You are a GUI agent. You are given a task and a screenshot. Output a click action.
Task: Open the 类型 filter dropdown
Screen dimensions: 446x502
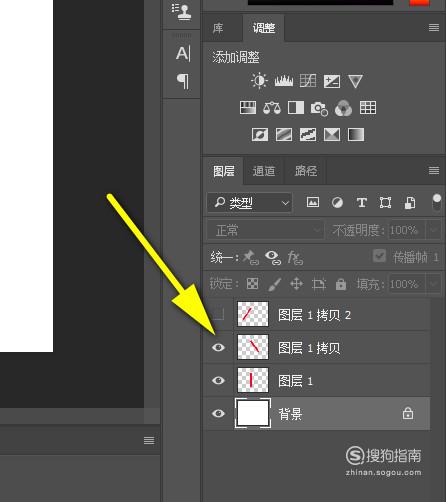pyautogui.click(x=250, y=202)
